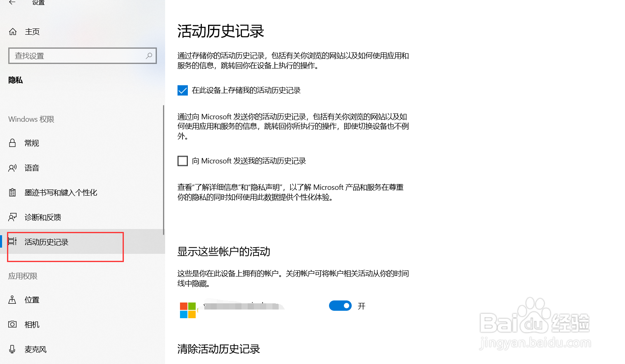
Task: Click into the 查找设置 search field
Action: point(83,56)
